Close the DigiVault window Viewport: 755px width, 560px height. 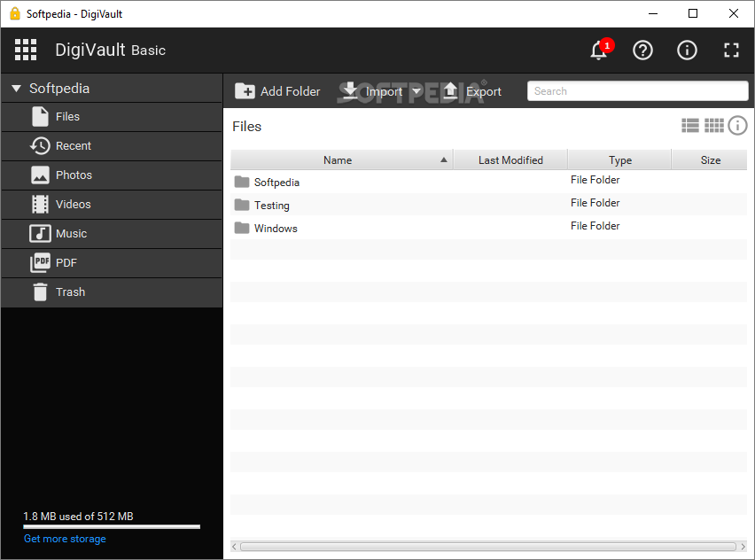pos(734,13)
